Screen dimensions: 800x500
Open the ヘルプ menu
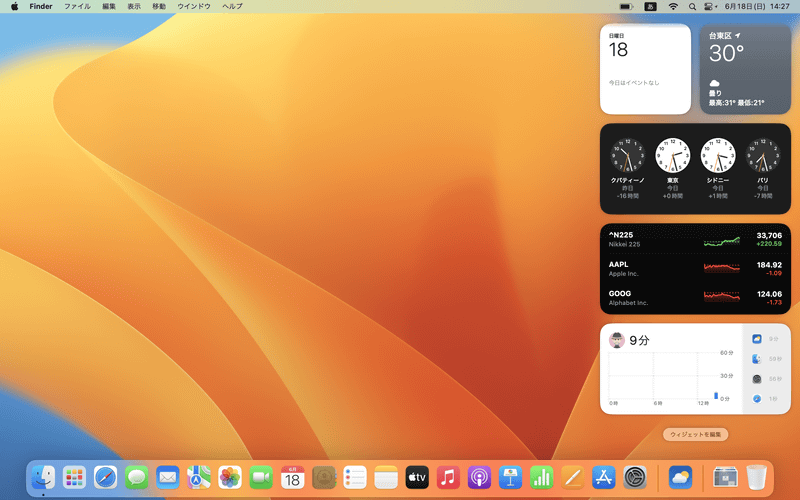[232, 7]
